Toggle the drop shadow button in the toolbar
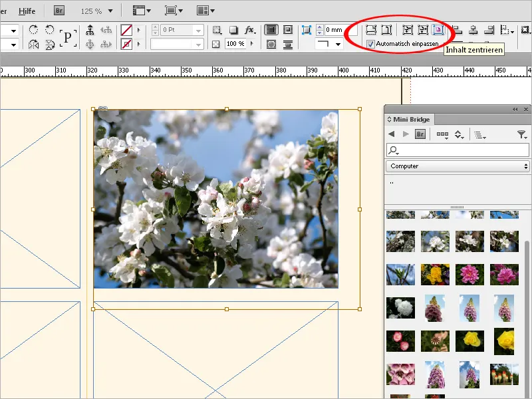The height and width of the screenshot is (399, 532). pyautogui.click(x=233, y=29)
